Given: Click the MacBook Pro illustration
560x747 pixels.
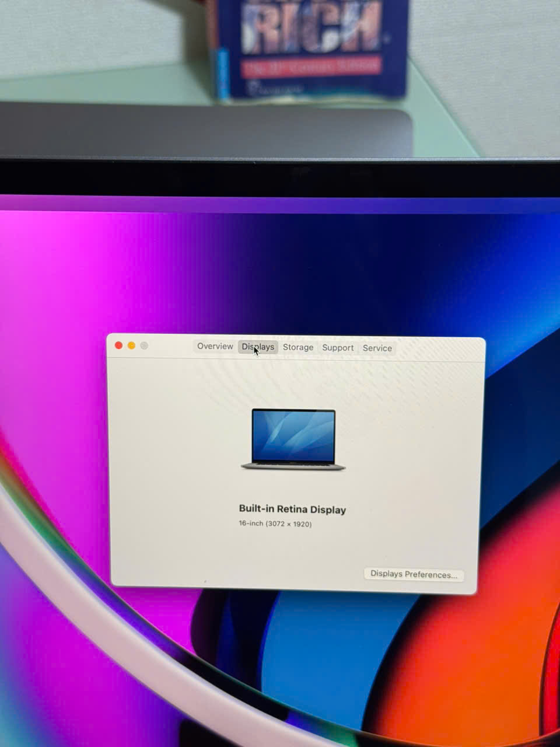Looking at the screenshot, I should (x=293, y=439).
